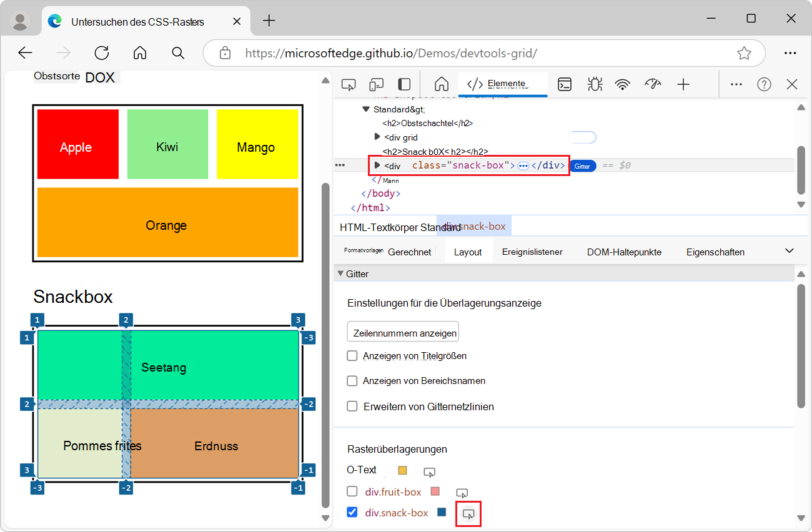The image size is (812, 532).
Task: Collapse the Gitter section
Action: point(340,273)
